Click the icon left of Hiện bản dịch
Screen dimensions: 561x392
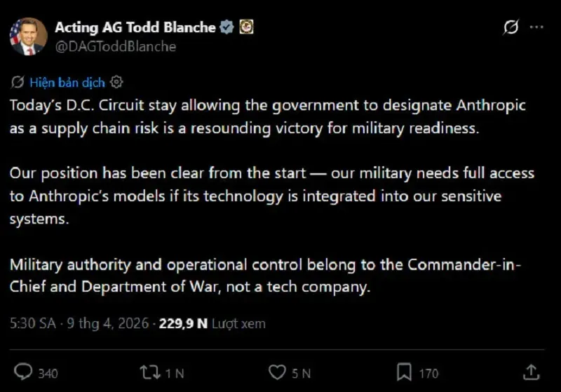pyautogui.click(x=18, y=82)
